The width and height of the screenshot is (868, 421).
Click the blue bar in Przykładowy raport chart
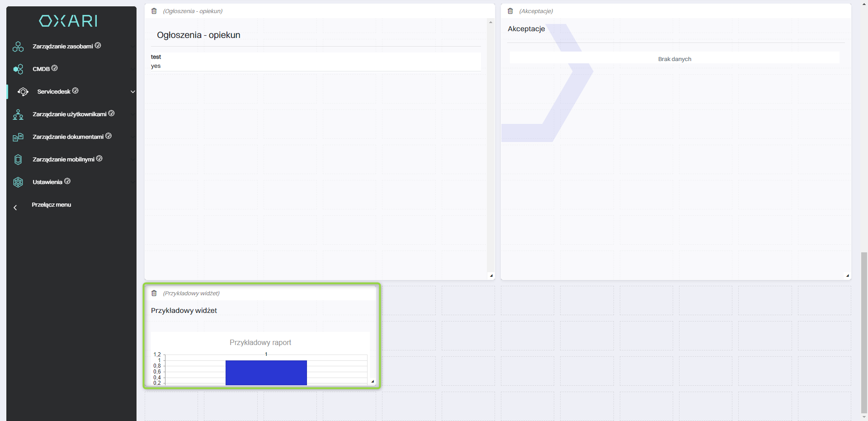266,373
